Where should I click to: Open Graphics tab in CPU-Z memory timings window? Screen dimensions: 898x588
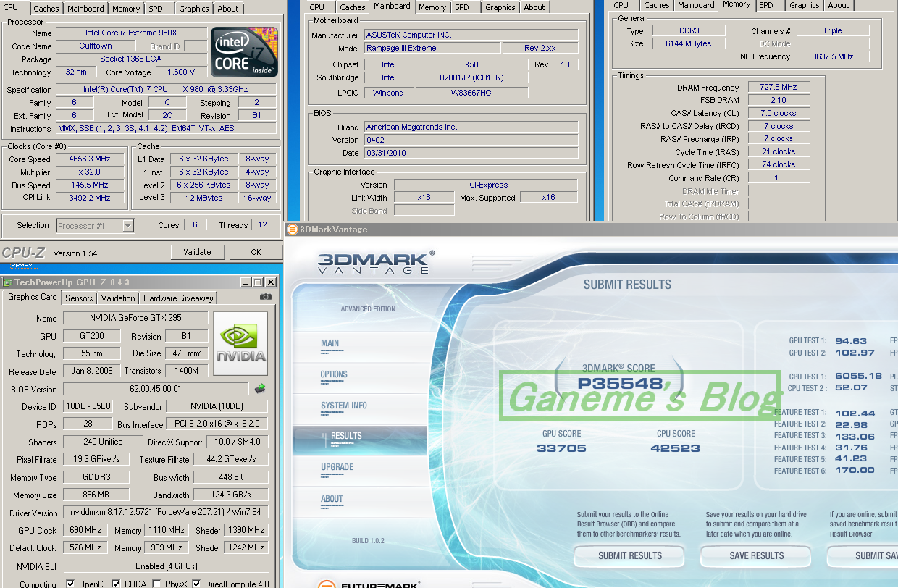coord(805,5)
